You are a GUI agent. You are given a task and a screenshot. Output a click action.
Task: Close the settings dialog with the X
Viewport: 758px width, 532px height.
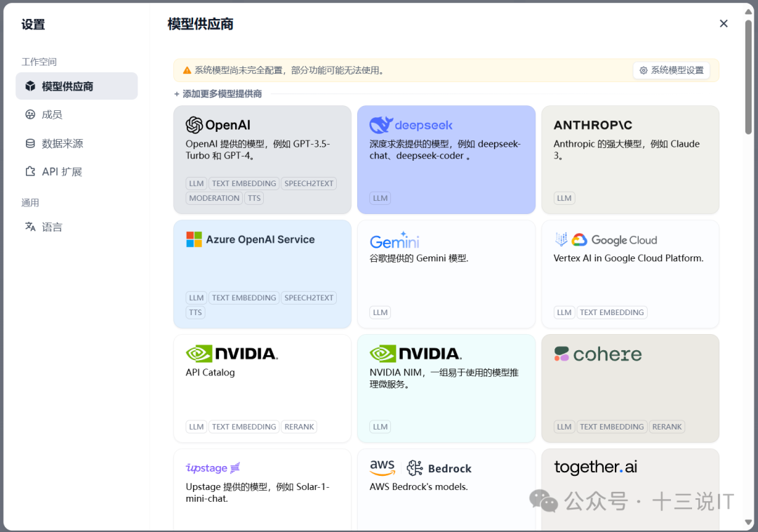723,24
